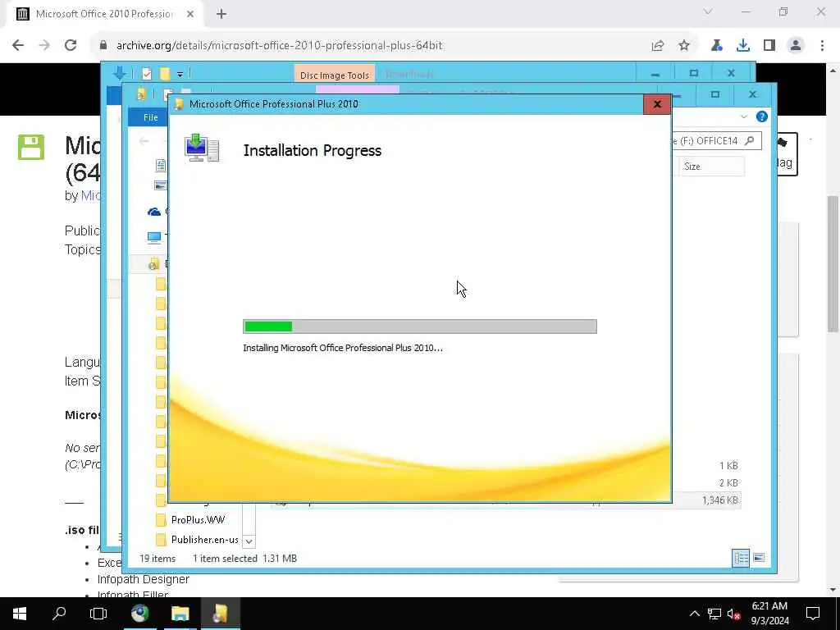
Task: Open the tab search chevron
Action: click(x=708, y=11)
